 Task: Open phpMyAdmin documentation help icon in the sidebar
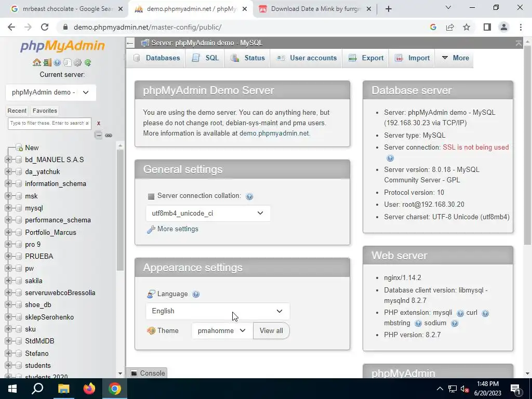[x=57, y=62]
